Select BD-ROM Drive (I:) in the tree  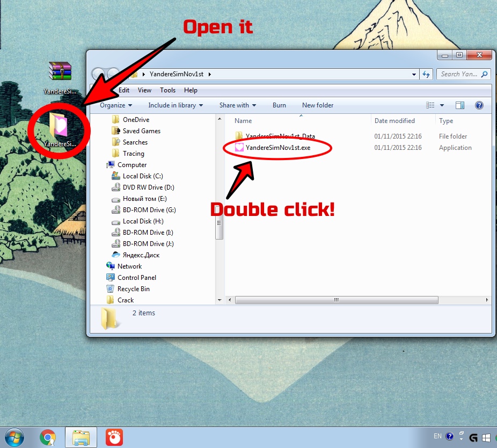pyautogui.click(x=148, y=232)
